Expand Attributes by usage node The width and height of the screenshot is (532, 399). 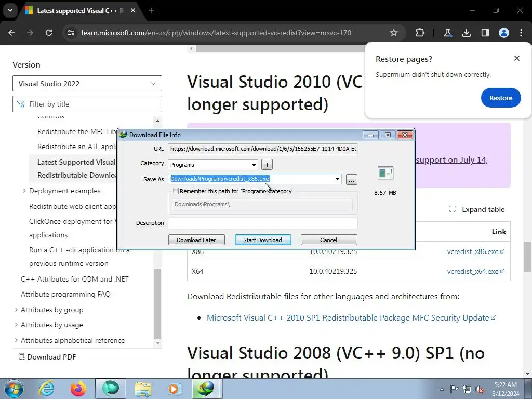tap(16, 325)
